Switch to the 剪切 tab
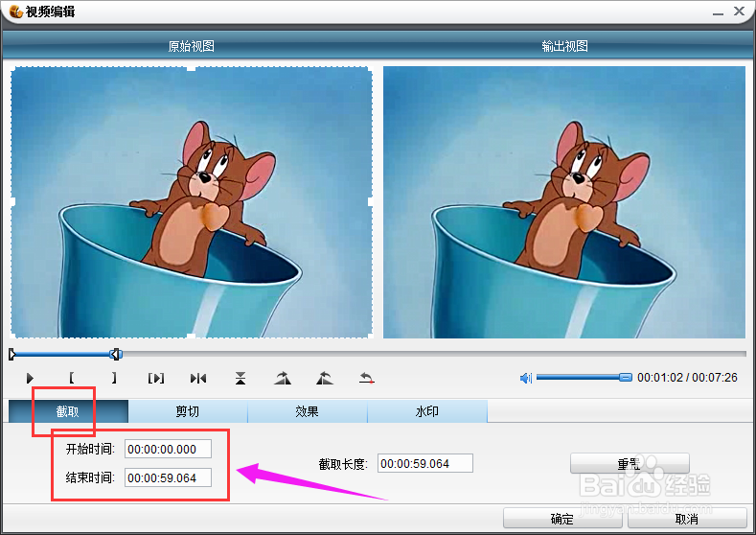The width and height of the screenshot is (756, 535). tap(188, 411)
